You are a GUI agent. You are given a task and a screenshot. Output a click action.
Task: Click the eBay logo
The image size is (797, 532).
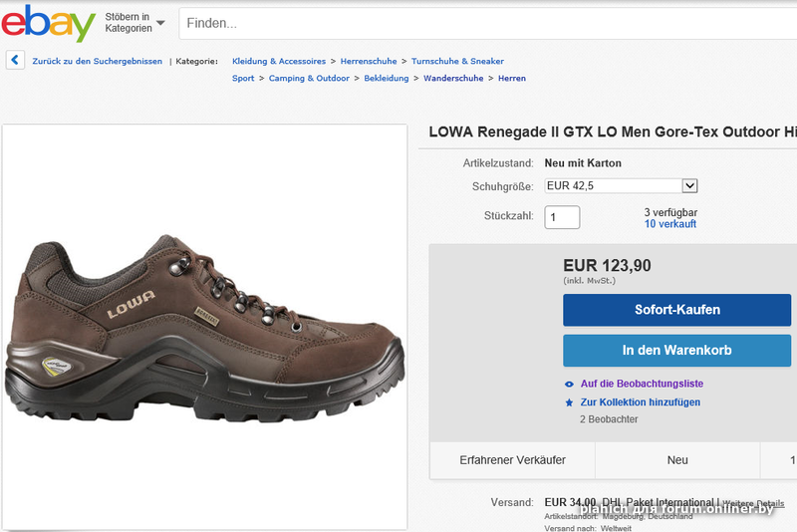(48, 23)
